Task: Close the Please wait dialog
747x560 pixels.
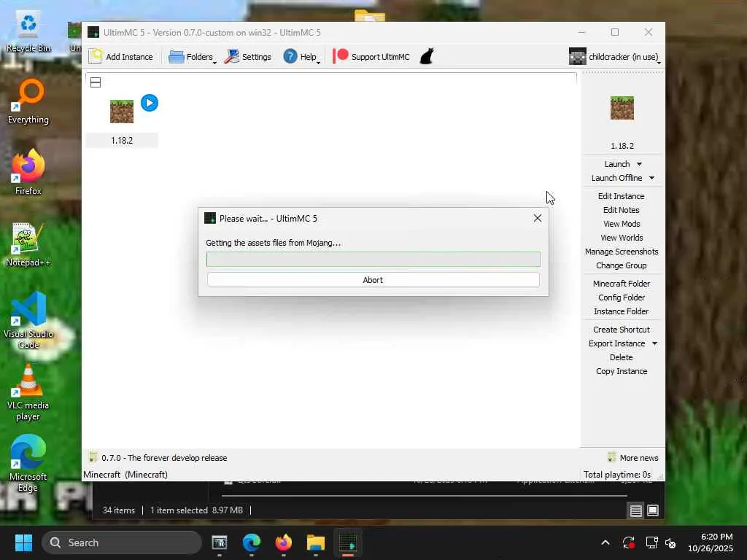Action: click(x=538, y=218)
